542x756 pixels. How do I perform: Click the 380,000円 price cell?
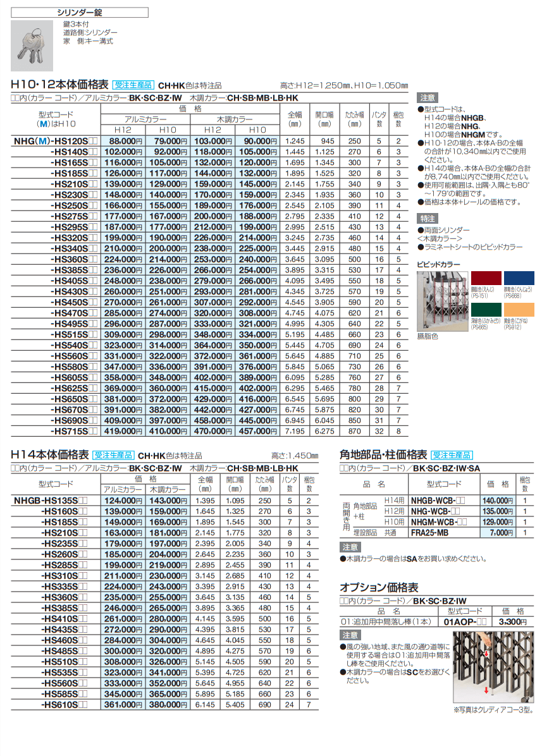[x=168, y=705]
